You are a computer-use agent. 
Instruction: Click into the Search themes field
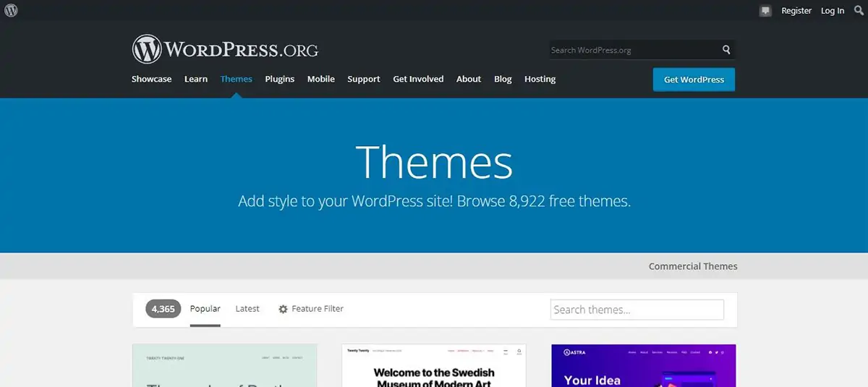click(637, 310)
